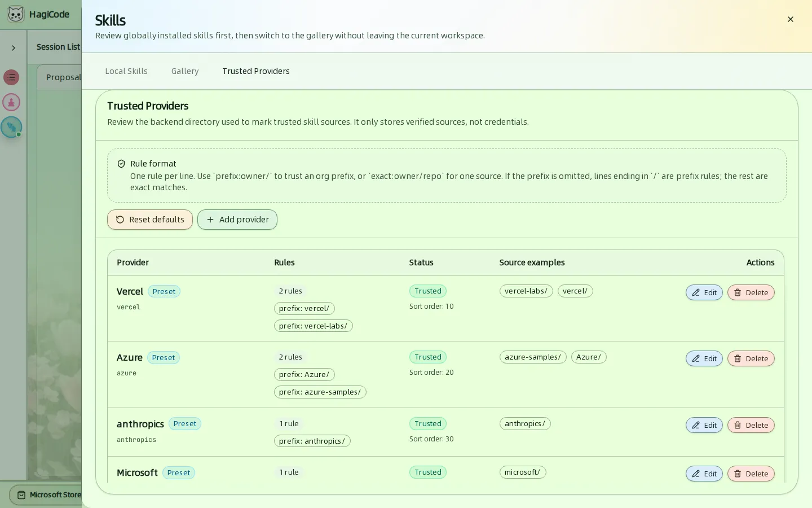Click the 'azure-samples/' source example chip

tap(533, 357)
